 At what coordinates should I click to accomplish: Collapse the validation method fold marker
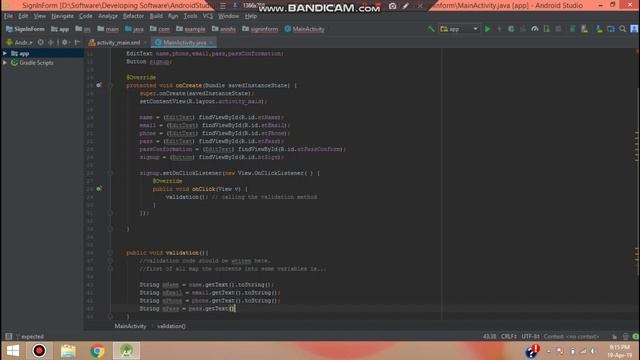tap(110, 253)
